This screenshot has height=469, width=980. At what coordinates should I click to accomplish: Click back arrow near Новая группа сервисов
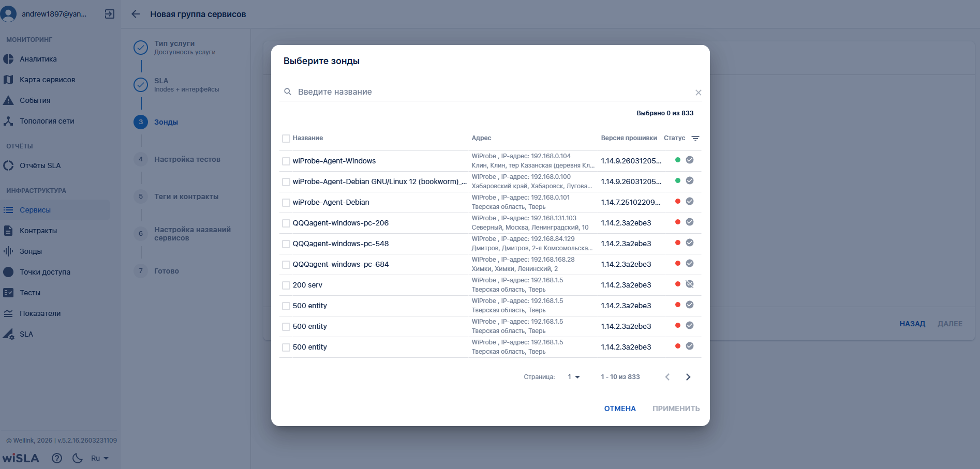pos(136,14)
